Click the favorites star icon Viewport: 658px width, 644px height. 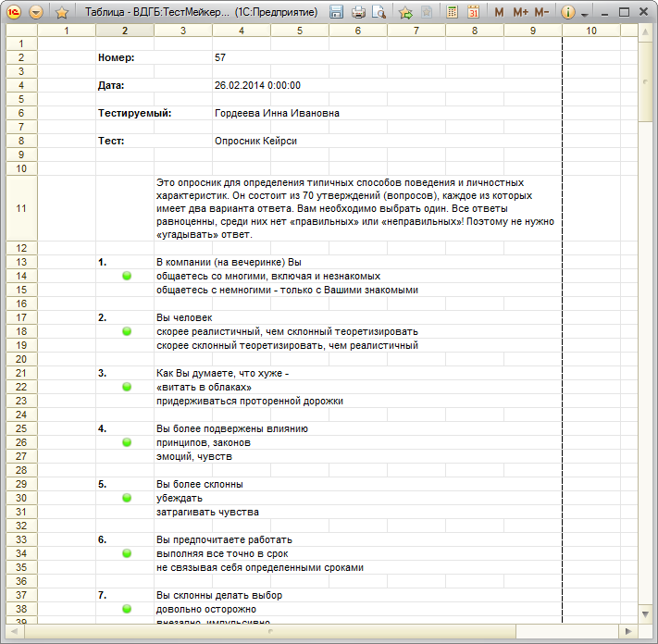(62, 13)
